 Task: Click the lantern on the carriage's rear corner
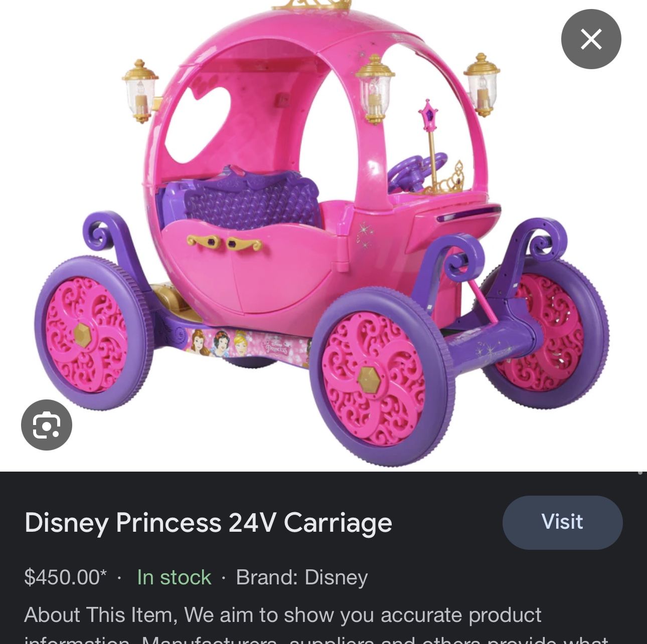[140, 91]
